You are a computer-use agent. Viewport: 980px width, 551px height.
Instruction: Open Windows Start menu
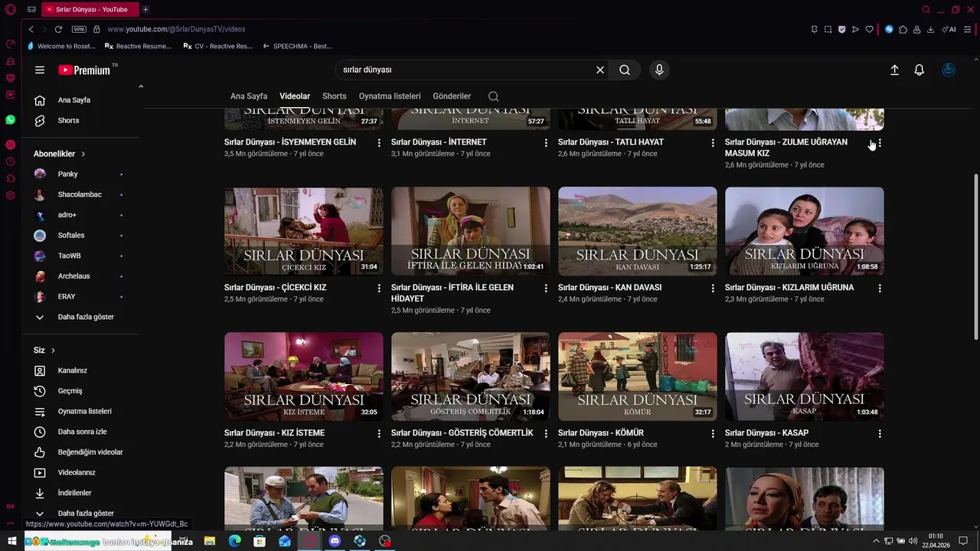[11, 541]
